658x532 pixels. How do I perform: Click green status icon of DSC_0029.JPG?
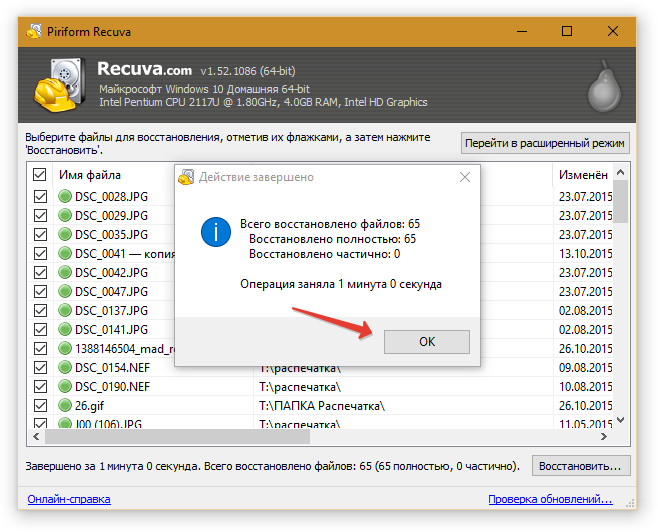coord(65,215)
